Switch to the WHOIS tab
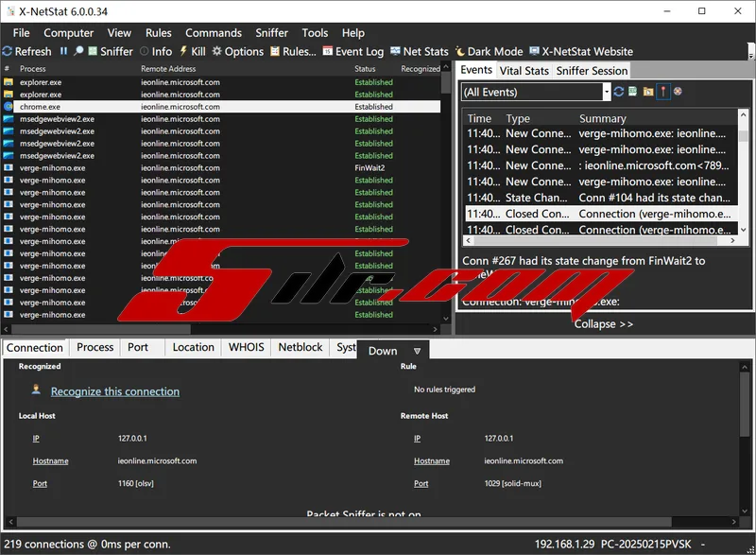 click(247, 347)
